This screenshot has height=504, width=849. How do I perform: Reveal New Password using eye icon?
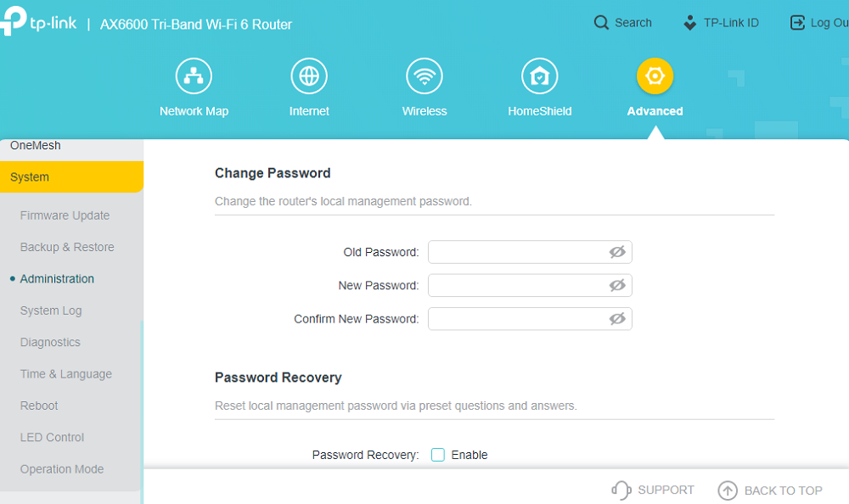click(x=617, y=285)
